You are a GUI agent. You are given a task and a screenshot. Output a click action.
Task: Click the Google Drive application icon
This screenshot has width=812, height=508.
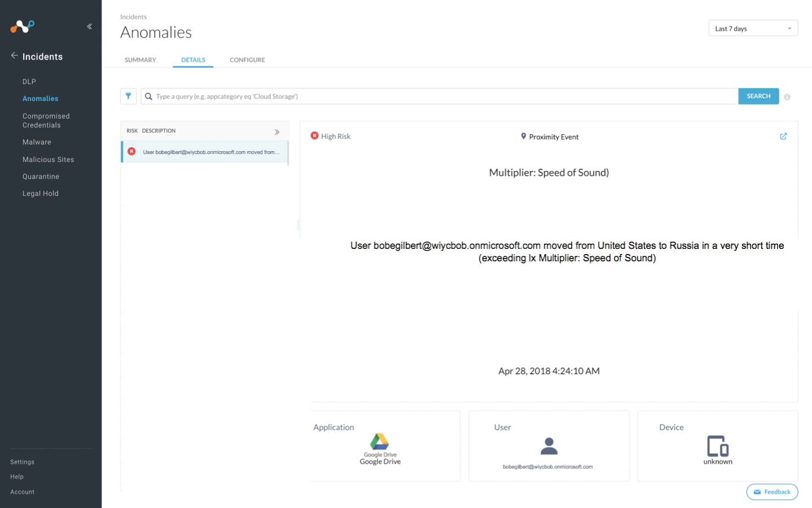pyautogui.click(x=379, y=441)
